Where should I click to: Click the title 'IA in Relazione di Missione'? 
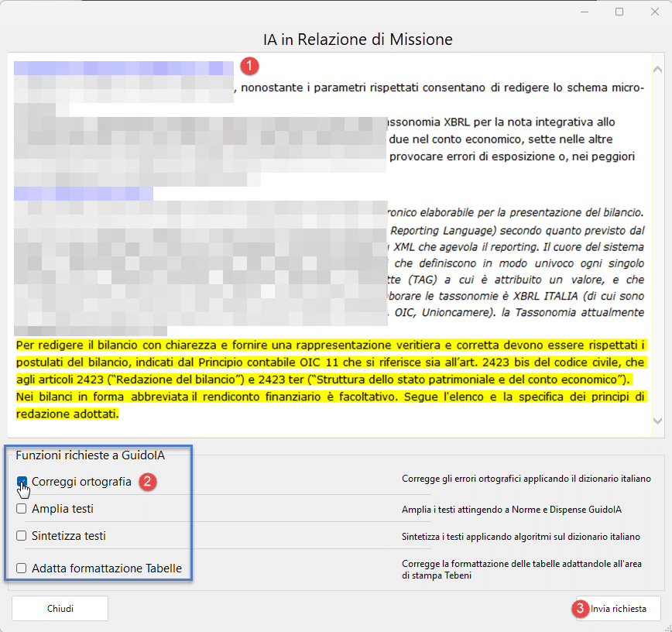358,39
